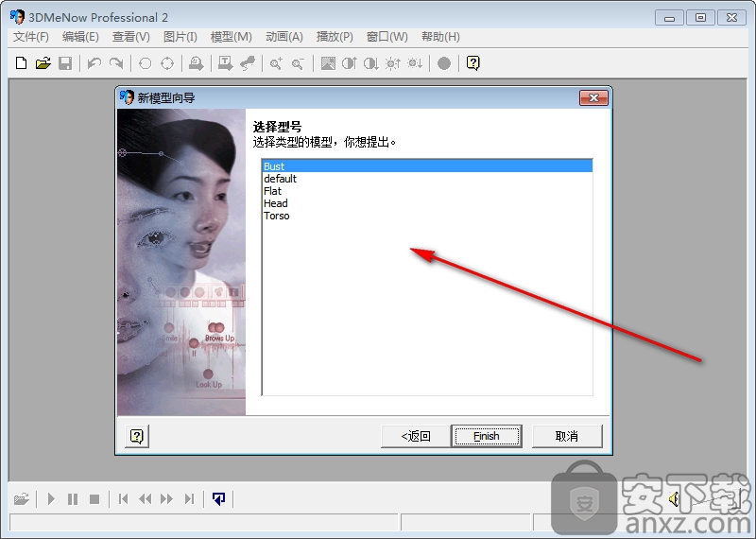Minimize the 3DMeNow main window
Viewport: 756px width, 539px height.
pos(669,18)
